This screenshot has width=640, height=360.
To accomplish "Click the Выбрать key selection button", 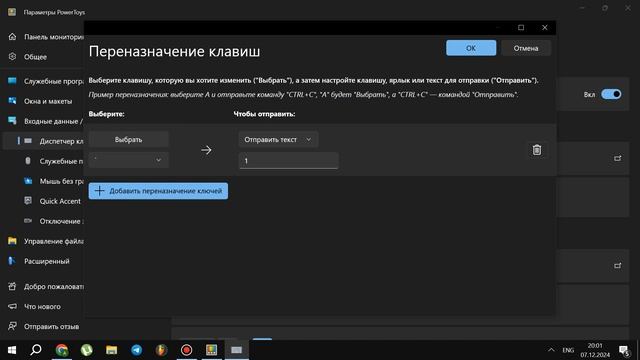I will coord(129,140).
